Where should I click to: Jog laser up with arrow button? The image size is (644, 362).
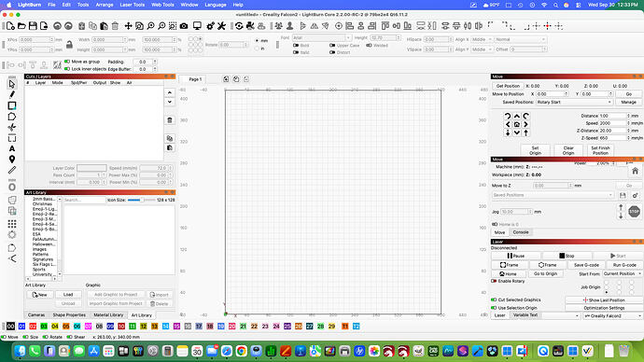point(517,116)
